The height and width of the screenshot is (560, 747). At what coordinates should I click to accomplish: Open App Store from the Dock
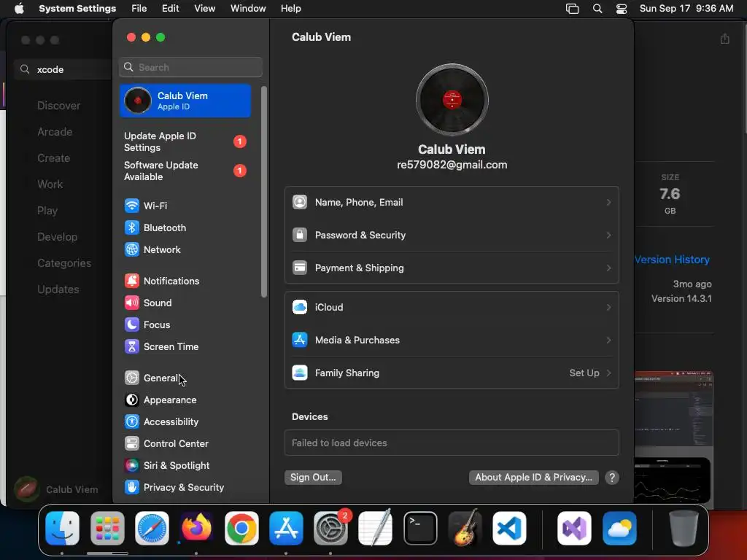[x=286, y=529]
